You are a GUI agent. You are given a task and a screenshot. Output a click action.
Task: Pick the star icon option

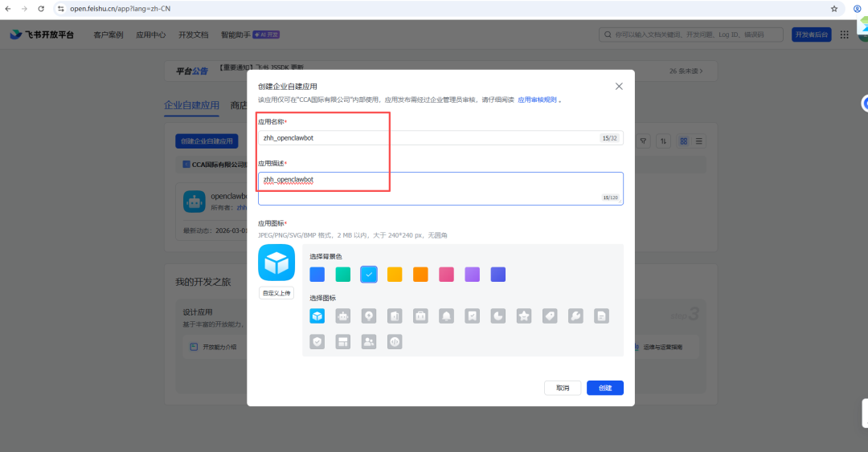point(524,316)
